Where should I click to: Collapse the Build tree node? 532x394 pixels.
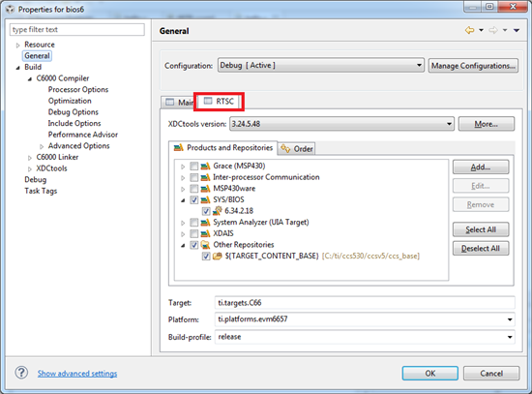pos(18,68)
